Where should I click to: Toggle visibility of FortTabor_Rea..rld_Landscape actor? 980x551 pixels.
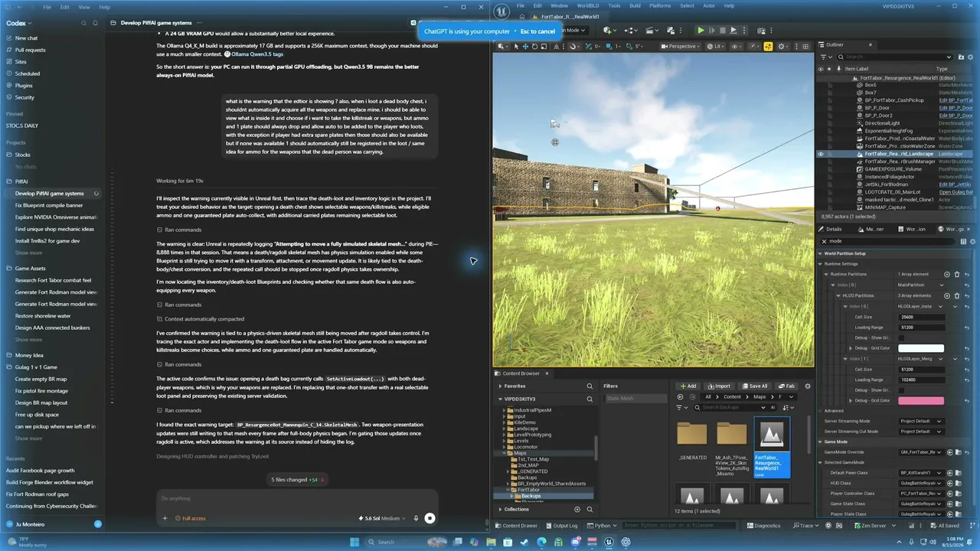click(821, 154)
